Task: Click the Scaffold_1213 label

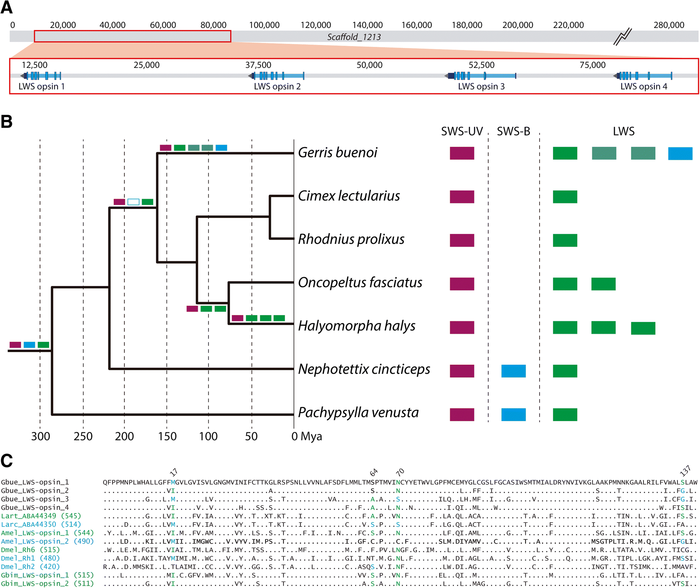Action: point(354,37)
